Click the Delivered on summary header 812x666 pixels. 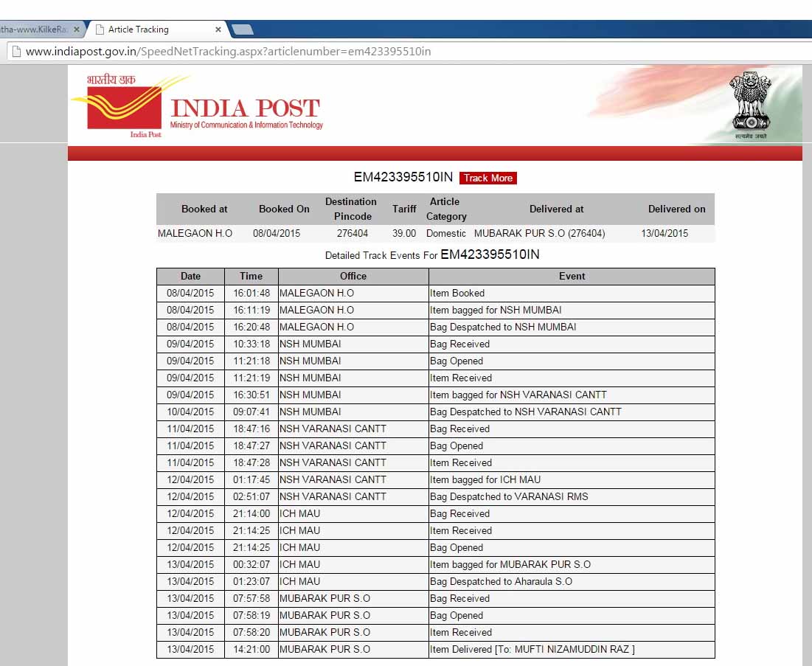point(676,209)
